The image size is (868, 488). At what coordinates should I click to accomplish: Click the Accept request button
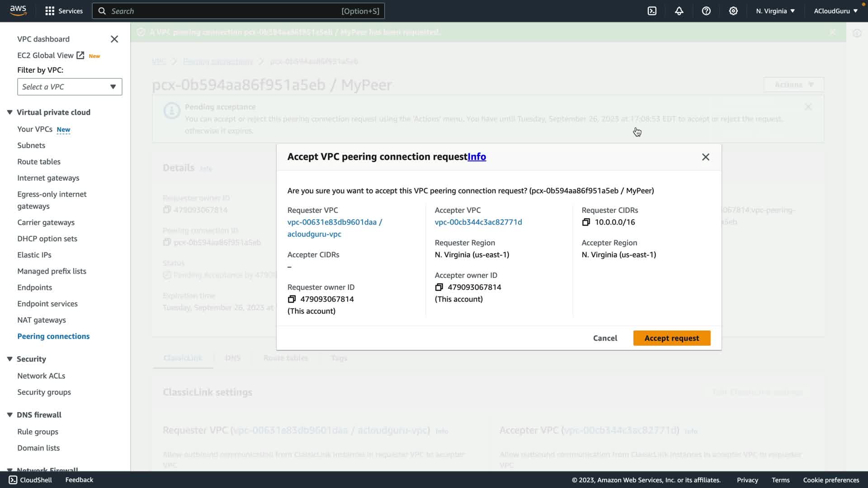pos(671,338)
